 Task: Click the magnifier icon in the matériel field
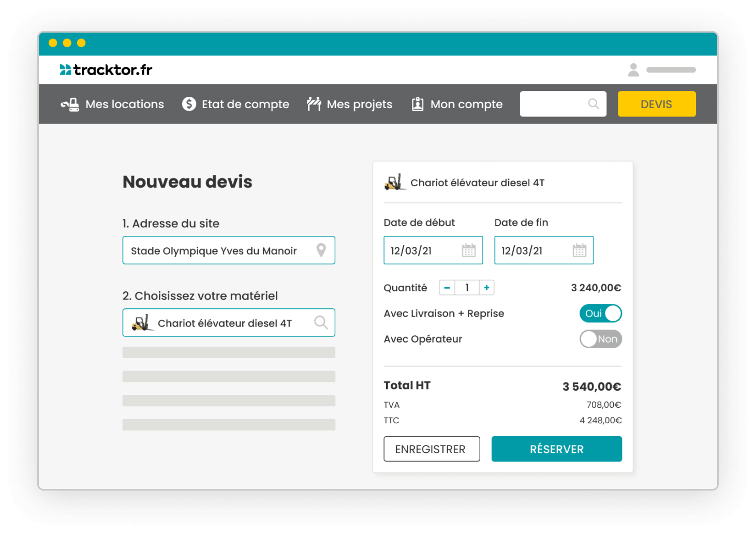click(321, 322)
